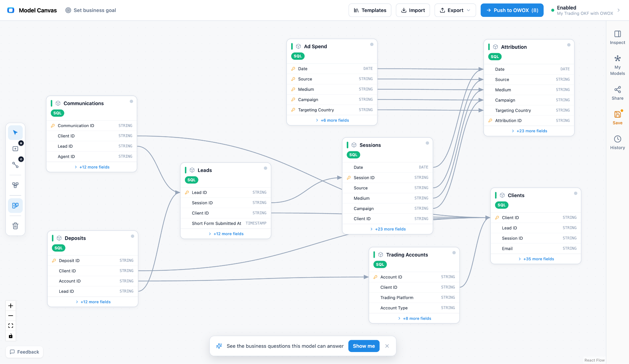Click the fit view control
This screenshot has height=364, width=629.
(11, 326)
